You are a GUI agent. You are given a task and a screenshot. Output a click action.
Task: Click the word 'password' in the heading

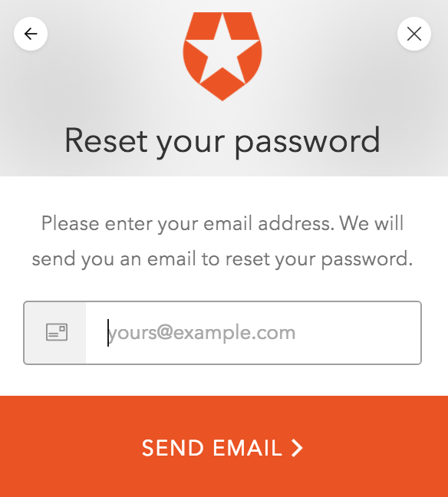[307, 141]
